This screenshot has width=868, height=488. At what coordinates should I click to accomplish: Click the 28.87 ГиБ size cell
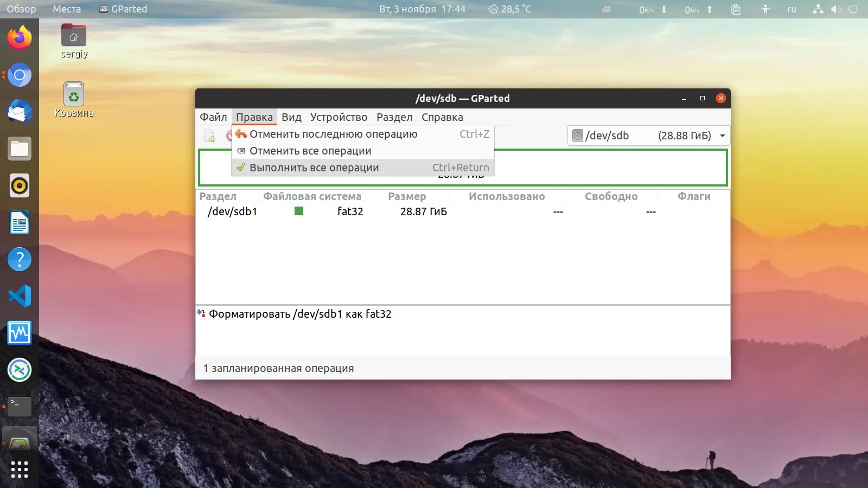click(424, 211)
